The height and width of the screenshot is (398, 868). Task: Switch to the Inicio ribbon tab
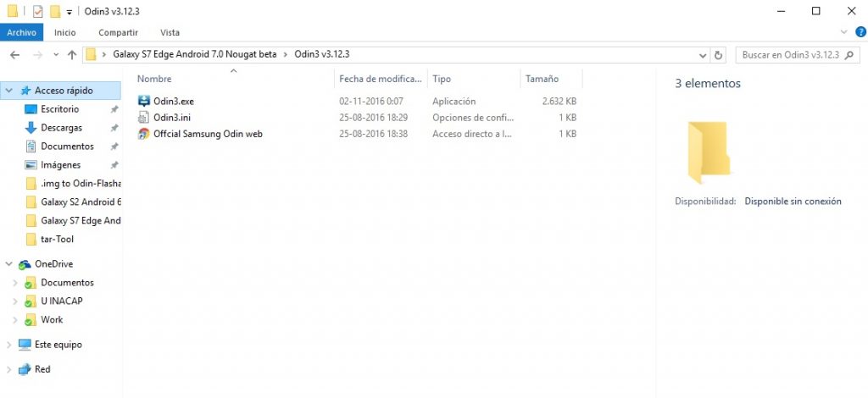pyautogui.click(x=64, y=33)
